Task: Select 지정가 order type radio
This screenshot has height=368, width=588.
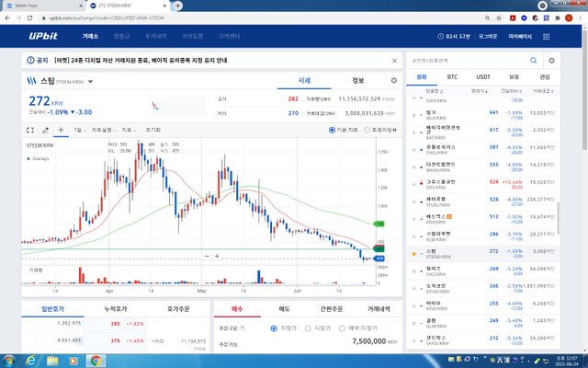Action: pos(274,328)
